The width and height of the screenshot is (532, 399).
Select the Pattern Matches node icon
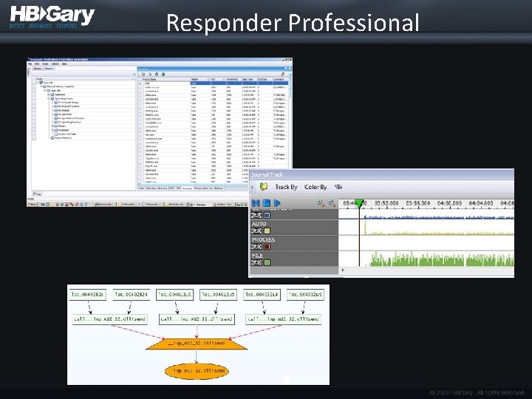point(52,137)
